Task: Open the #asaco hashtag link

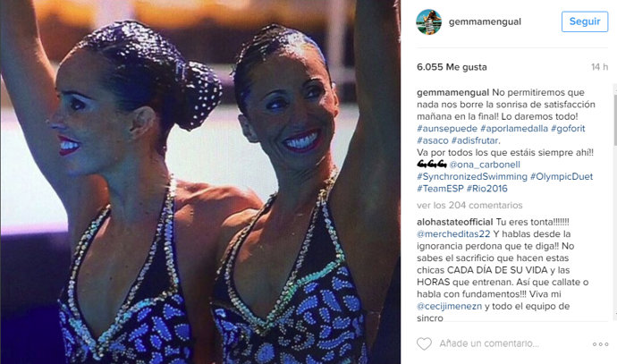Action: pyautogui.click(x=433, y=140)
